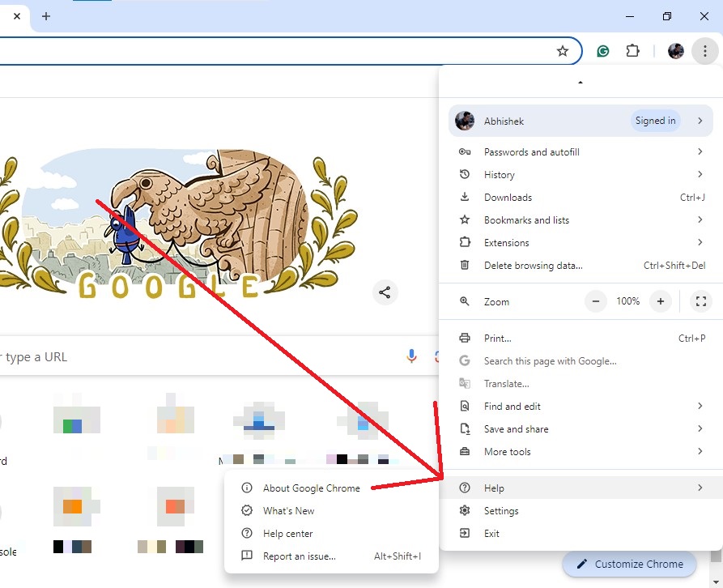Open a new tab with the plus button
Viewport: 723px width, 588px height.
(45, 16)
